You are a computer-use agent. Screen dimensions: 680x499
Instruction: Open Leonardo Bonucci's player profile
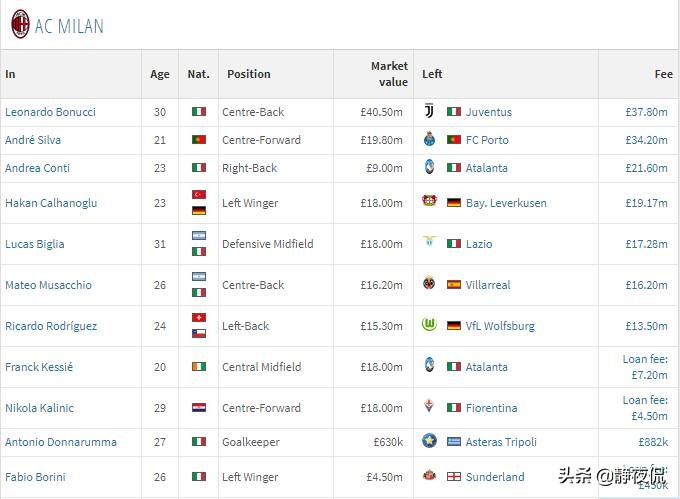pyautogui.click(x=50, y=112)
